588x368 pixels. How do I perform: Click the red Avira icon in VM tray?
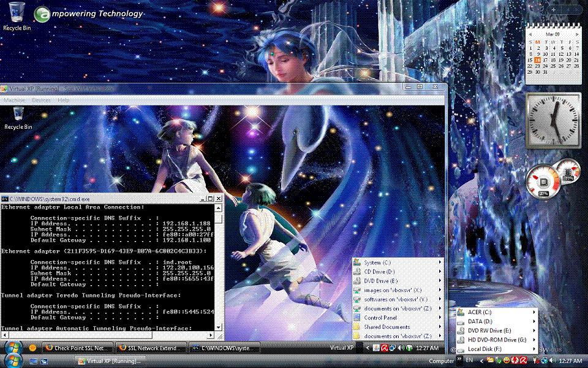point(385,348)
